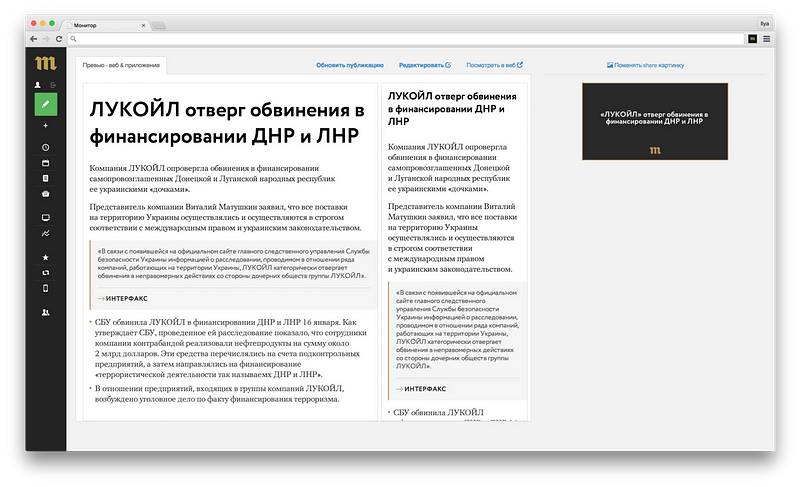800x487 pixels.
Task: Open the star favorites icon in sidebar
Action: pyautogui.click(x=45, y=258)
